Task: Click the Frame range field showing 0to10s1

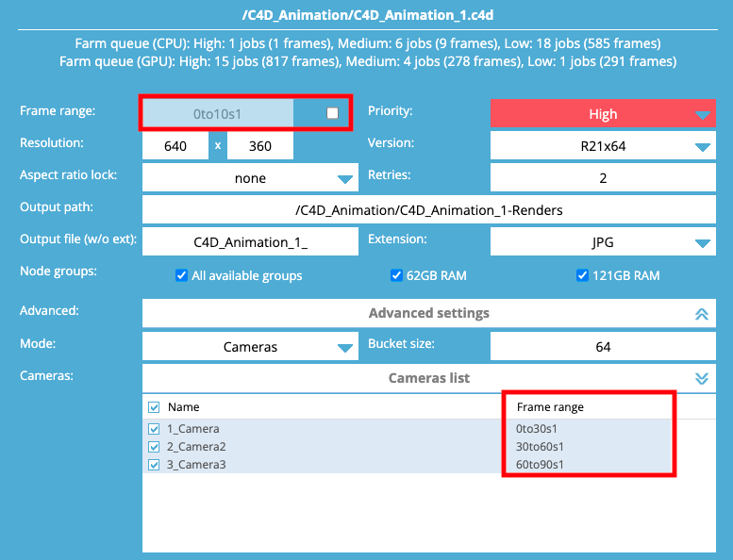Action: coord(218,113)
